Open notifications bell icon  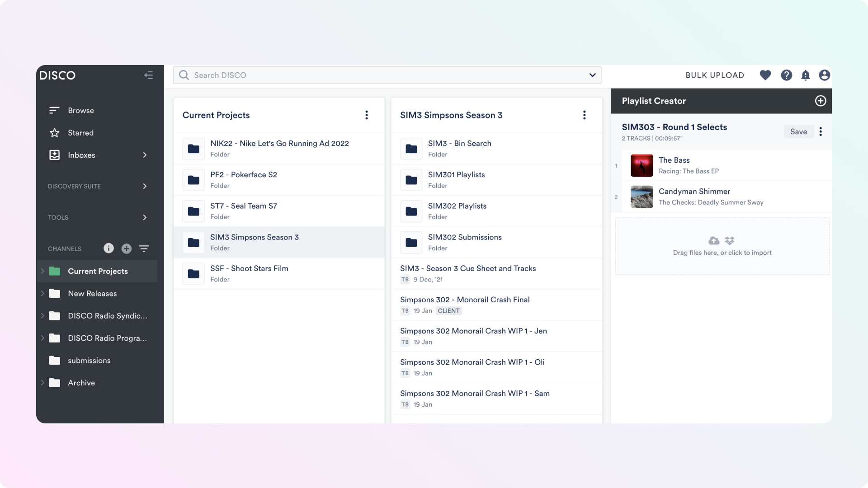point(805,75)
